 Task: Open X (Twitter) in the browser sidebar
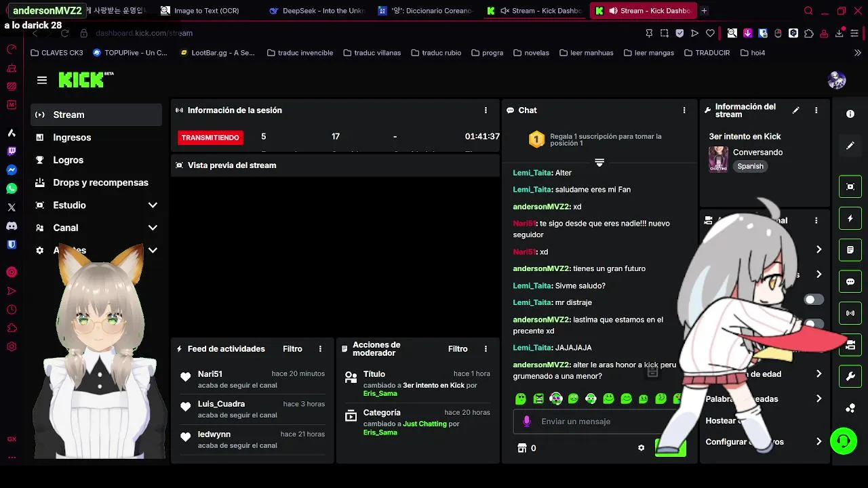(x=12, y=207)
